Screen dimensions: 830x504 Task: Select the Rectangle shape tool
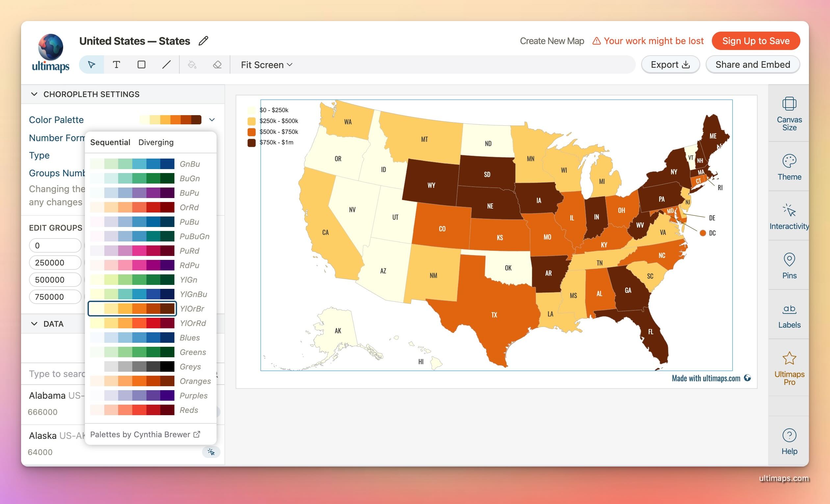(x=142, y=64)
